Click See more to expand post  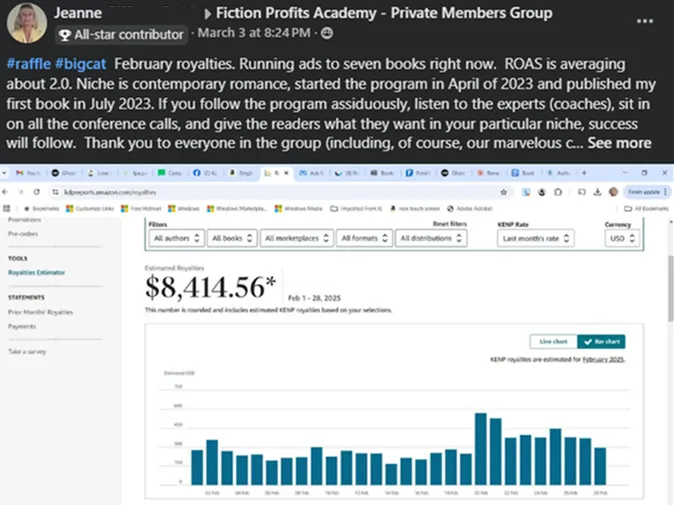[620, 143]
